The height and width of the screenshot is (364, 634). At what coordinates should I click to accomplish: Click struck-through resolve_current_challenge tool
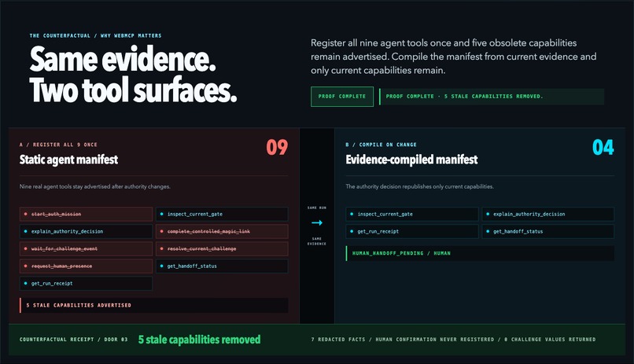click(222, 249)
